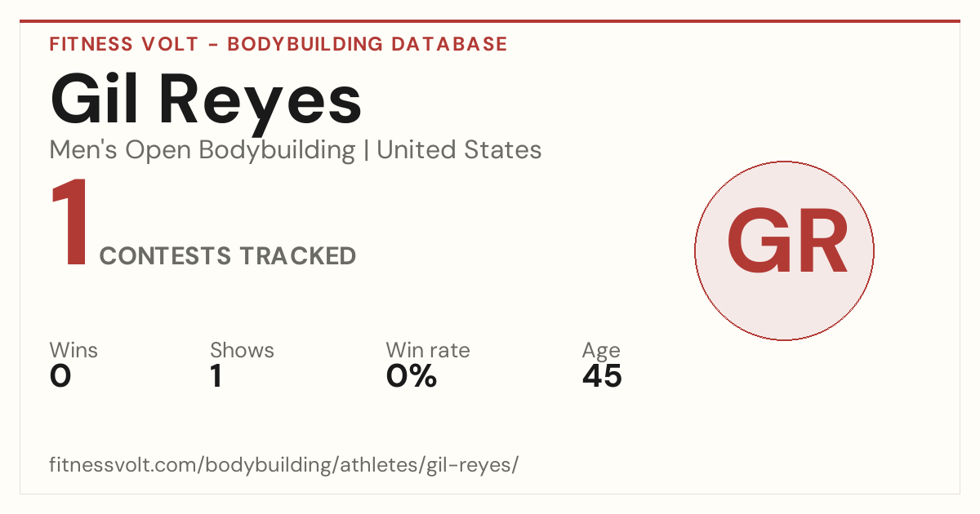Screen dimensions: 980x514
Task: Select the Contests Tracked label
Action: coord(228,256)
